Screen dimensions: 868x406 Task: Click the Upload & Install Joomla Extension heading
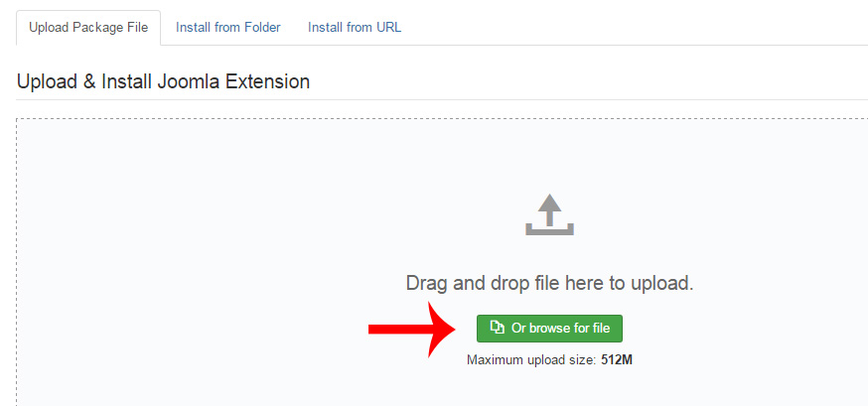(x=163, y=81)
